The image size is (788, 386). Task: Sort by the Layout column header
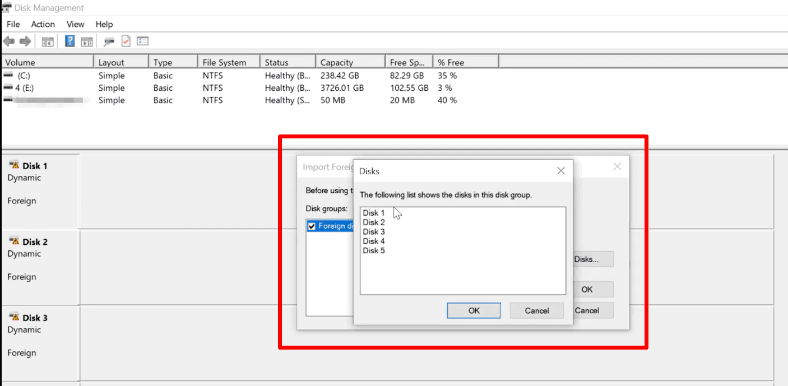point(121,62)
